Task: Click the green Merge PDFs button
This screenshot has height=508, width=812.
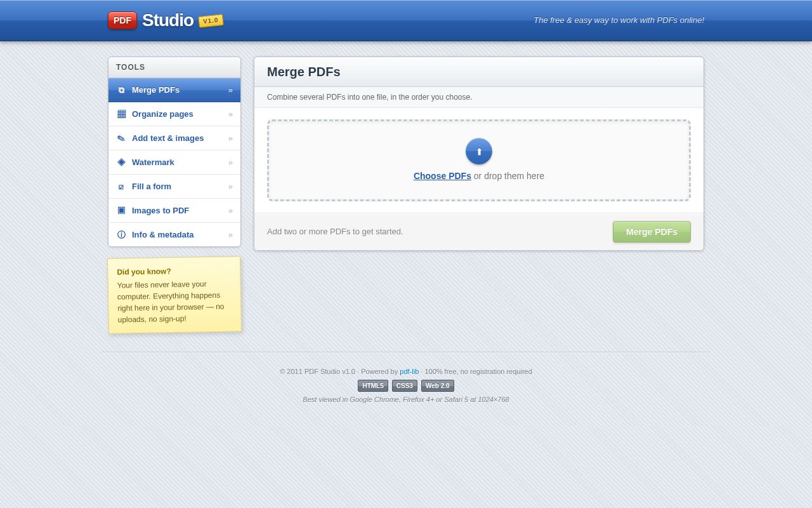Action: (x=652, y=232)
